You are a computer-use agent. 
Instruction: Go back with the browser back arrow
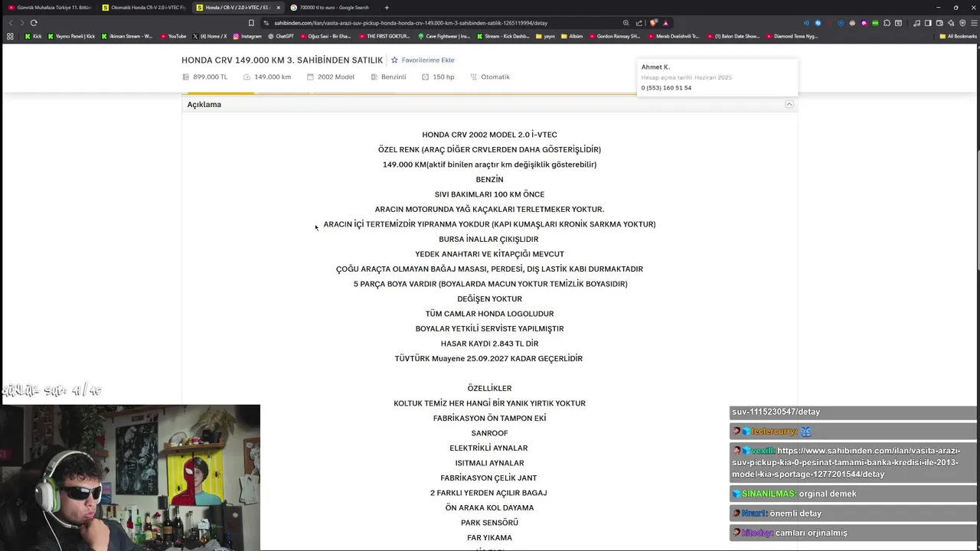click(x=10, y=23)
